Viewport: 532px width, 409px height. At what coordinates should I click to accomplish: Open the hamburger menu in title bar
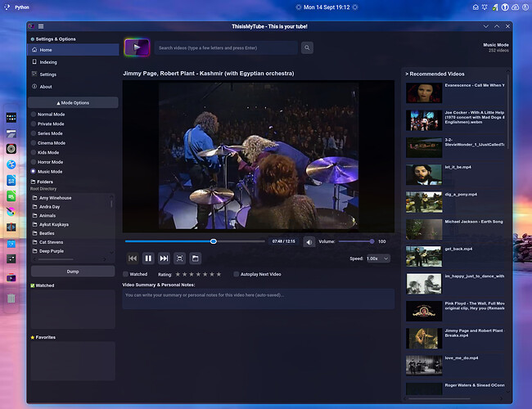[41, 26]
